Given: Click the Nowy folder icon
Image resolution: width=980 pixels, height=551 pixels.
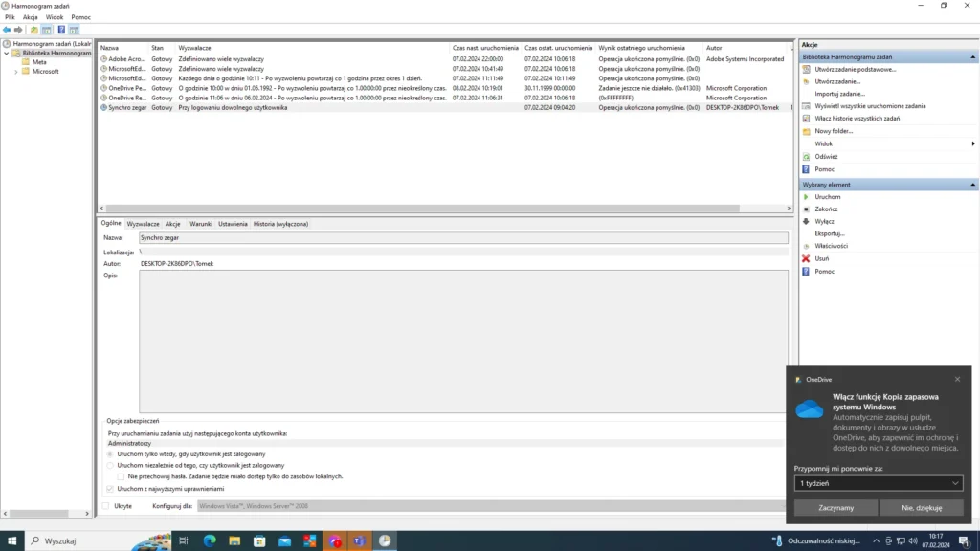Looking at the screenshot, I should [807, 131].
